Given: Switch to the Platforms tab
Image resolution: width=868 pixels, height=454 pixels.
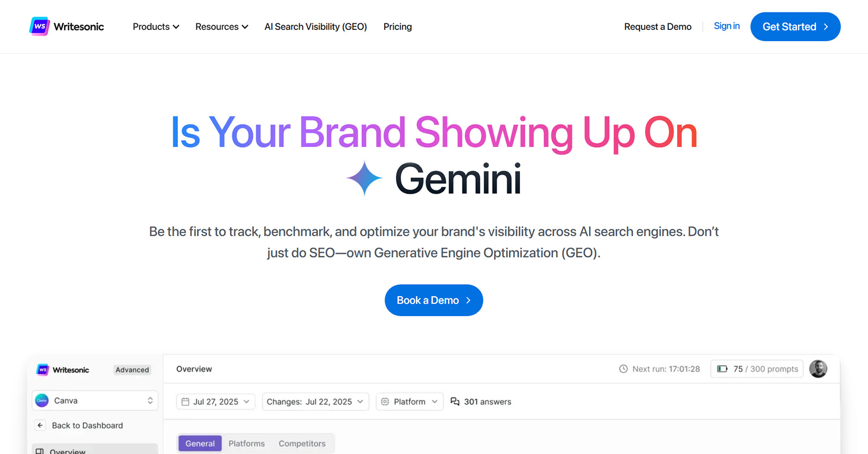Looking at the screenshot, I should 247,443.
